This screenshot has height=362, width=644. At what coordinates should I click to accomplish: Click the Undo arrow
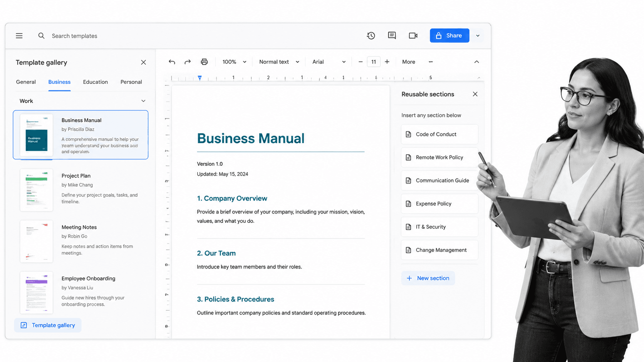click(x=172, y=62)
